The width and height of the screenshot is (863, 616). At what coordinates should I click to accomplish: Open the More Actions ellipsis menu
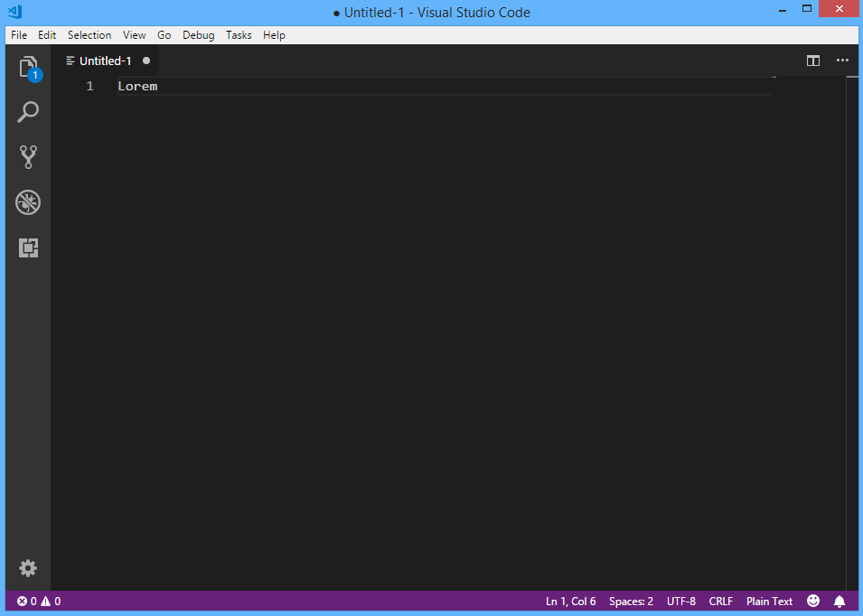point(842,61)
